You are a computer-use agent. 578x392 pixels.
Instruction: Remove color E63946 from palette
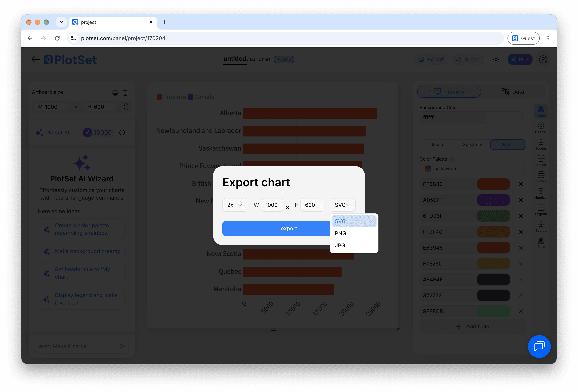click(521, 248)
